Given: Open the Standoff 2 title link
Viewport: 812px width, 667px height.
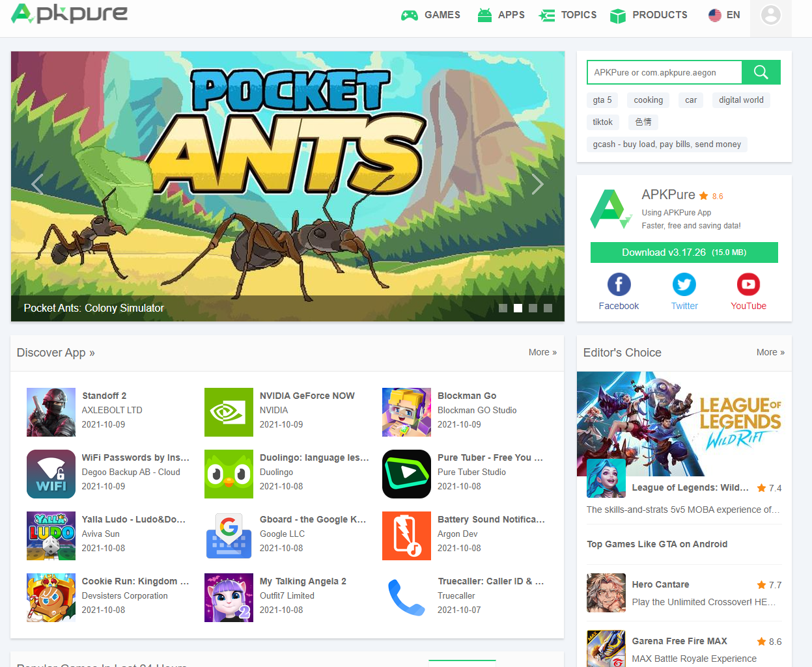Looking at the screenshot, I should (104, 396).
